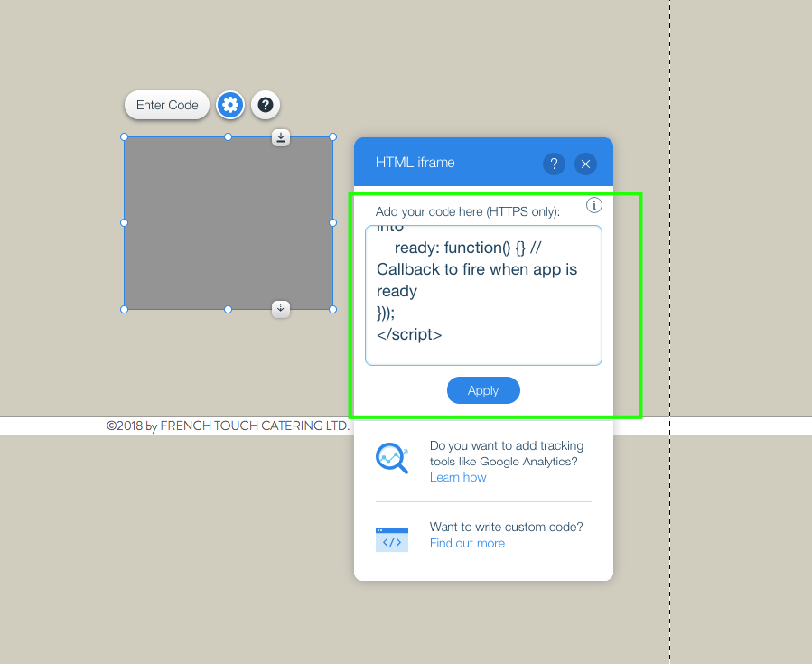Click the Apply button
812x664 pixels.
tap(483, 390)
